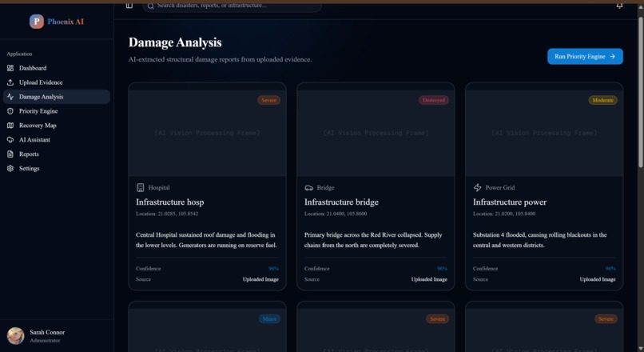Click location 21.0200, 105.8400 text
The width and height of the screenshot is (644, 352).
click(x=504, y=214)
